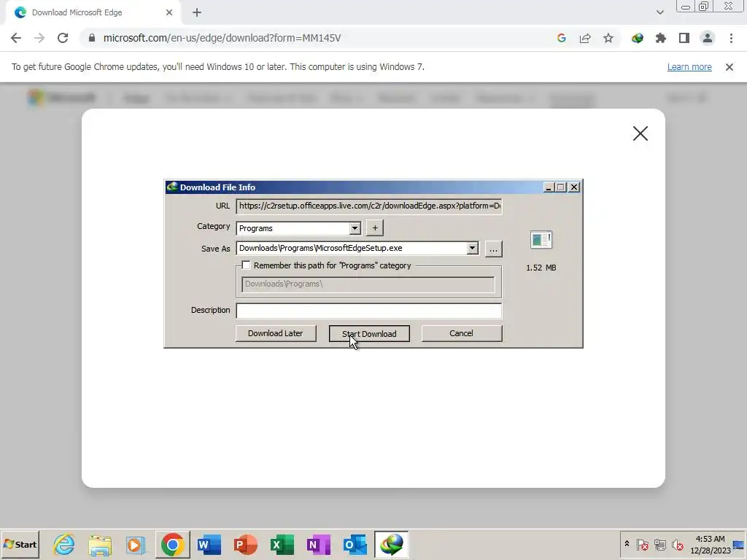Viewport: 747px width, 560px height.
Task: Open the IDM extension icon in Chrome toolbar
Action: click(x=638, y=38)
